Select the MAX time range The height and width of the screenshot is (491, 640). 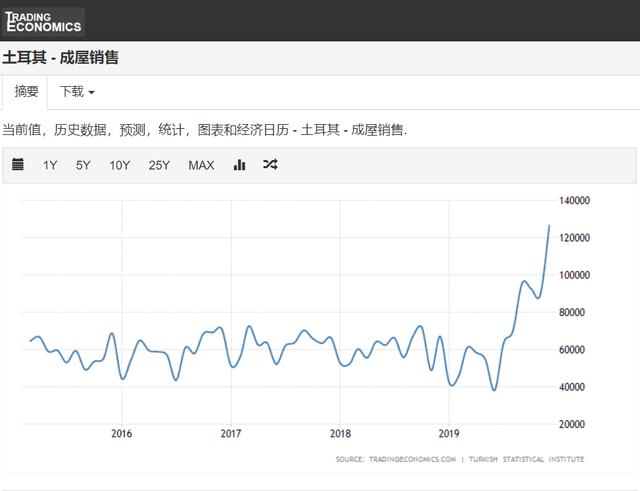coord(201,165)
